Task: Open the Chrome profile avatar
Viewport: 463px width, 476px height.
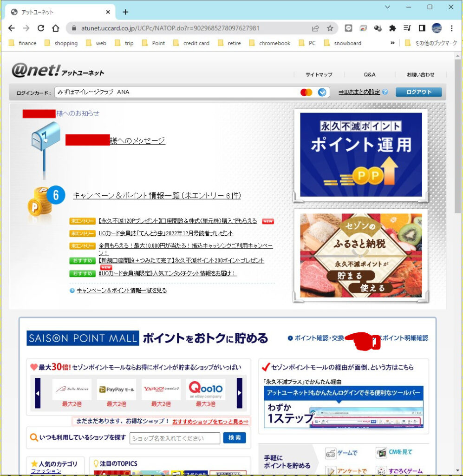Action: tap(437, 28)
